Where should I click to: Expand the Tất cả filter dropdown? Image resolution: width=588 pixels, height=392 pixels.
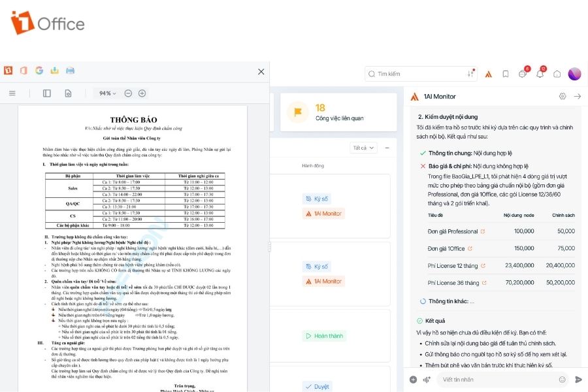pyautogui.click(x=363, y=148)
